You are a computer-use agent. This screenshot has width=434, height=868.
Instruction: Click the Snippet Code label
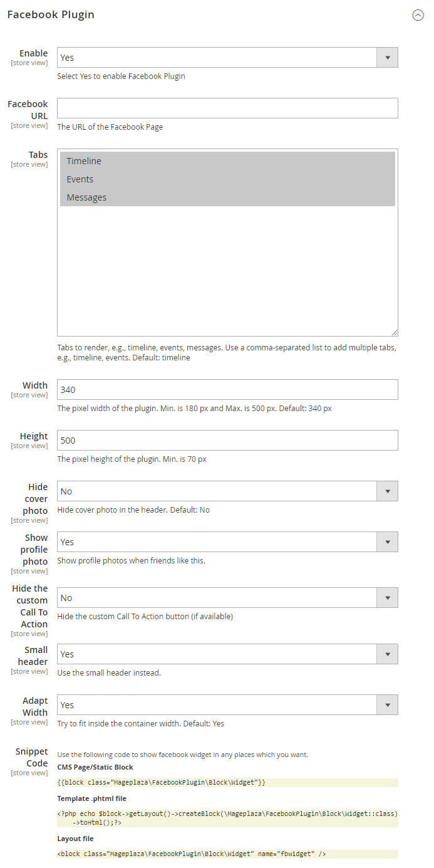click(x=32, y=757)
